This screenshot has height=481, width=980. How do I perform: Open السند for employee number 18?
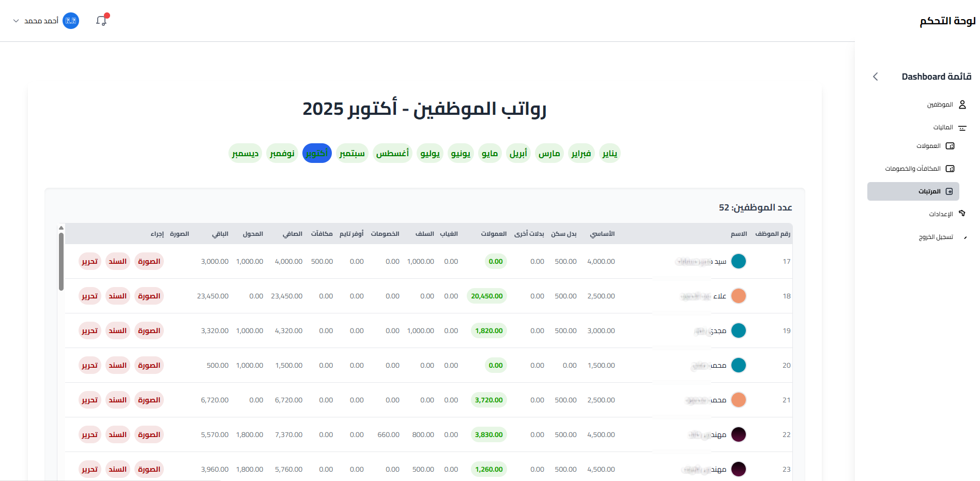pos(117,296)
